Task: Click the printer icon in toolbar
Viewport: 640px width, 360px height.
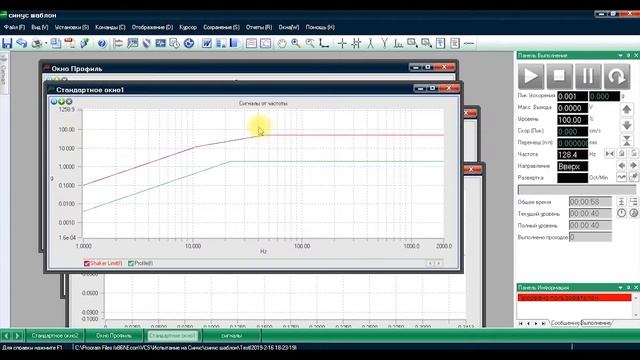Action: click(37, 43)
